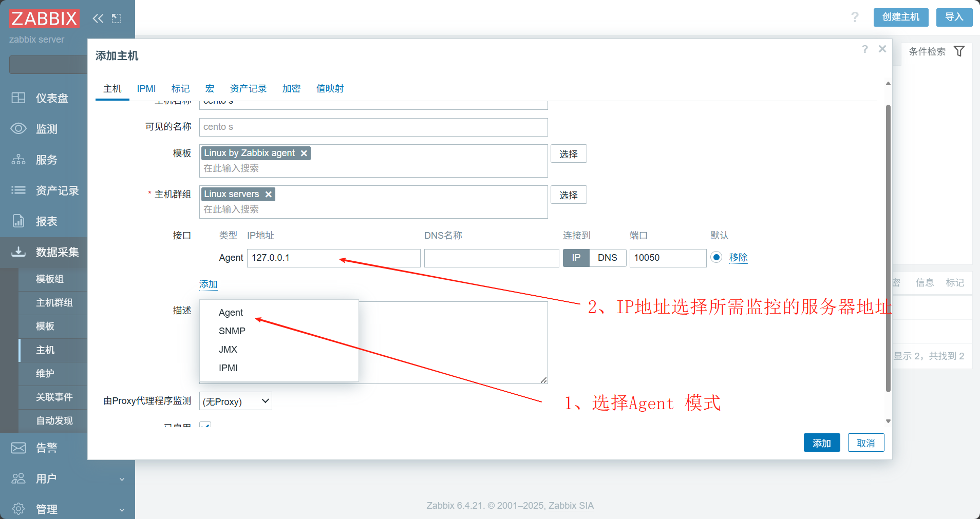The image size is (980, 519).
Task: Close the 添加主机 dialog
Action: pyautogui.click(x=882, y=49)
